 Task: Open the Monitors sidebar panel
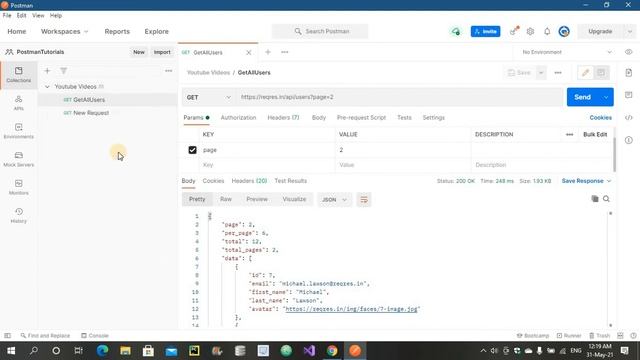point(19,187)
